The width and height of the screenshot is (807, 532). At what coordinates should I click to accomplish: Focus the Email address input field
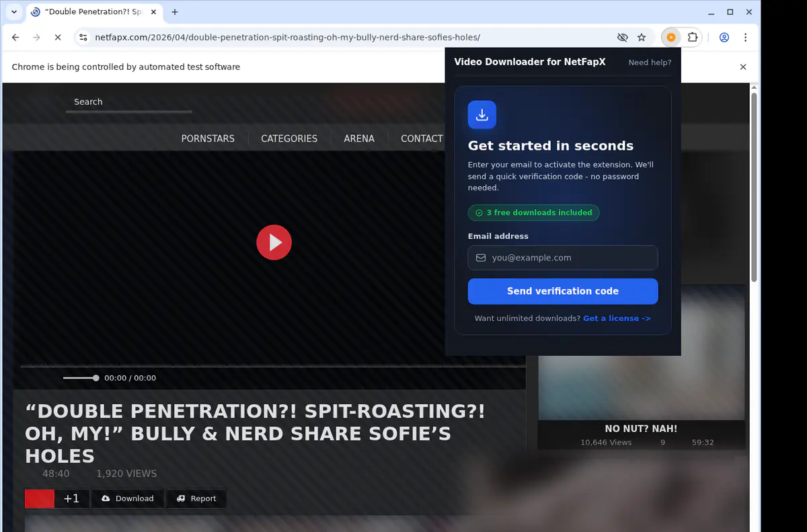point(563,258)
